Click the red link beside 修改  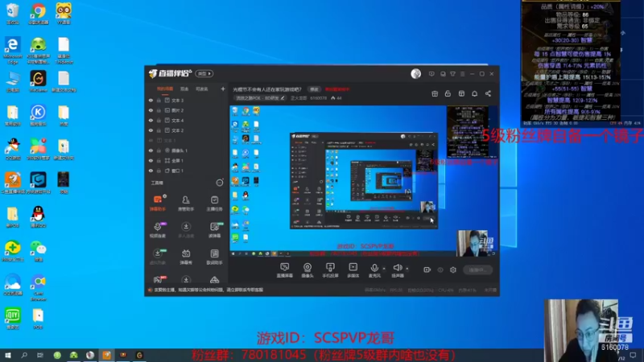click(337, 89)
